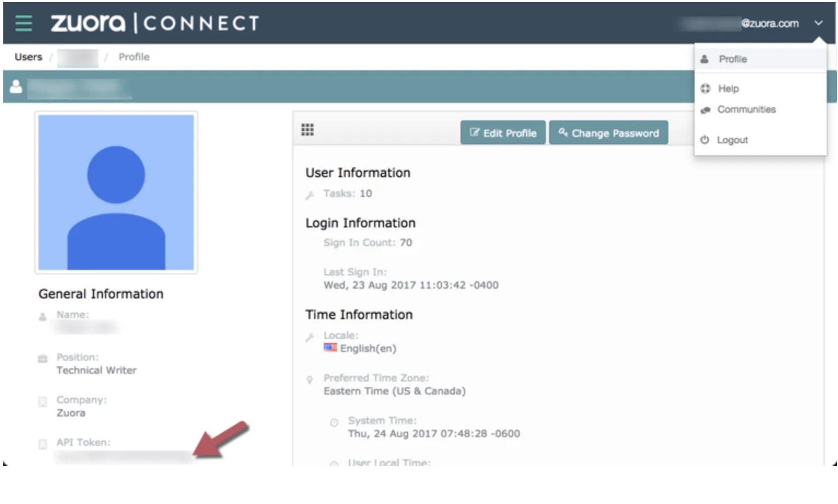This screenshot has height=504, width=838.
Task: Click the Logout power icon
Action: pos(705,140)
